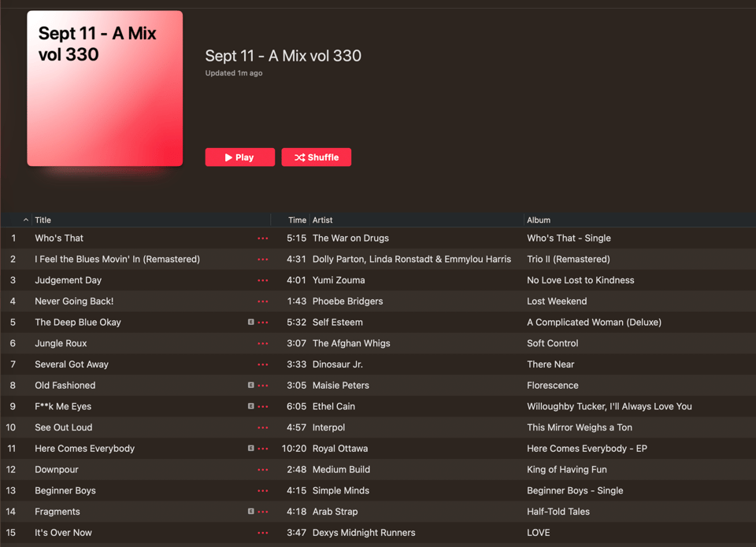Click explicit marker on Fragments row

tap(250, 512)
